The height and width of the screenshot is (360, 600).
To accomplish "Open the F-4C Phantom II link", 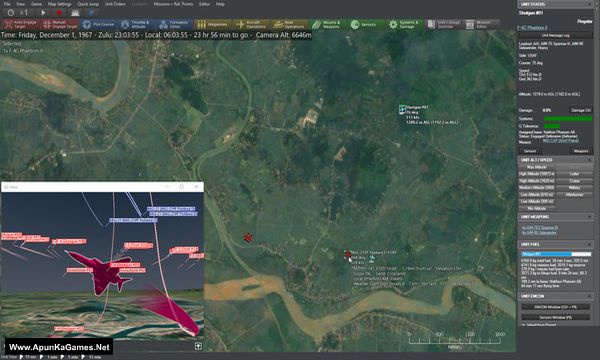I will point(532,28).
